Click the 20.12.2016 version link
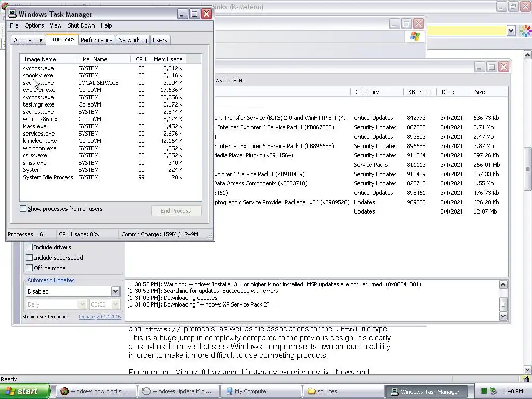Image resolution: width=532 pixels, height=399 pixels. click(x=109, y=316)
